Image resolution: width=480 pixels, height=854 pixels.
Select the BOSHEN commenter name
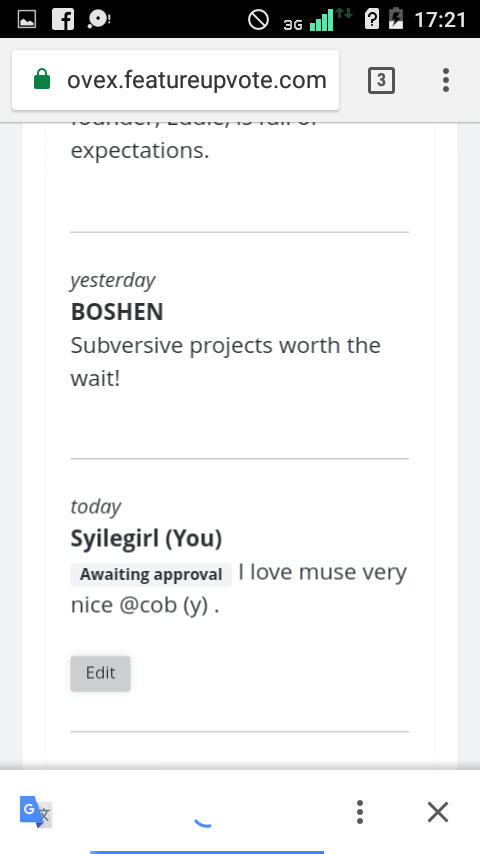tap(117, 312)
